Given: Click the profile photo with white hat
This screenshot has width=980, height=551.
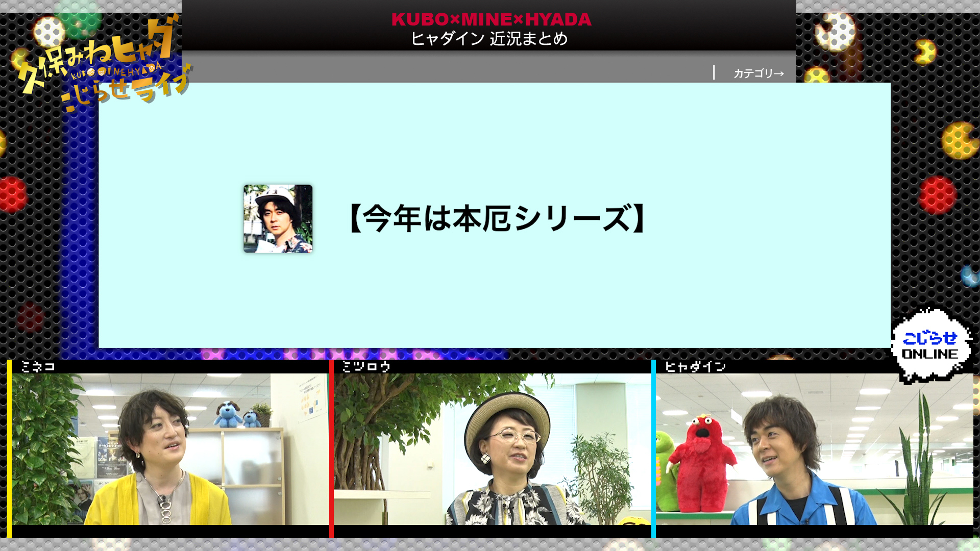Looking at the screenshot, I should [x=278, y=219].
